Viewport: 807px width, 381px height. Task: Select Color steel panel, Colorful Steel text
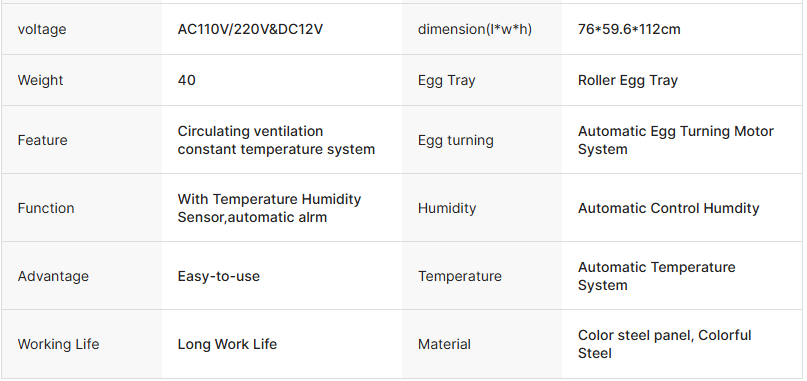[x=664, y=344]
